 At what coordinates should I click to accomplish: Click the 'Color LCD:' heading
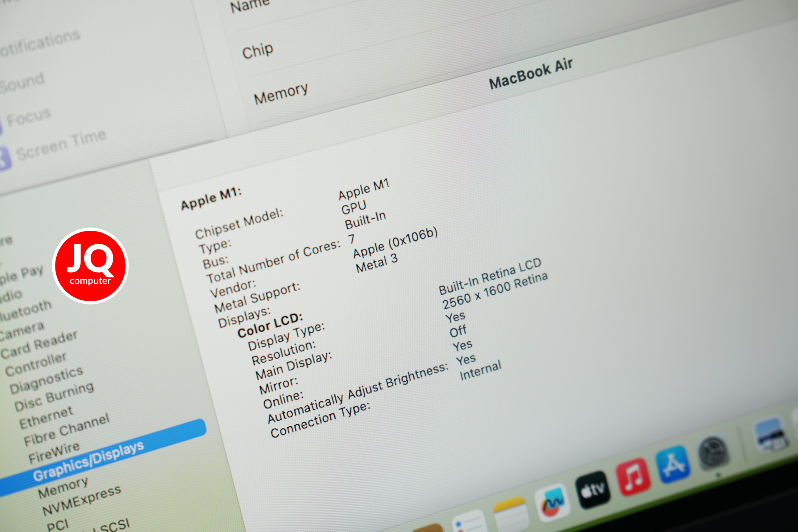(271, 326)
